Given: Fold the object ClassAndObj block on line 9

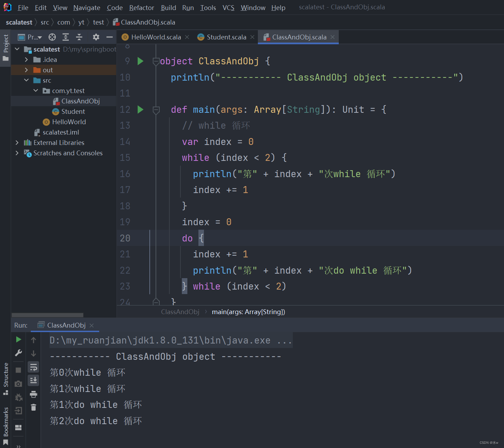Looking at the screenshot, I should click(156, 62).
